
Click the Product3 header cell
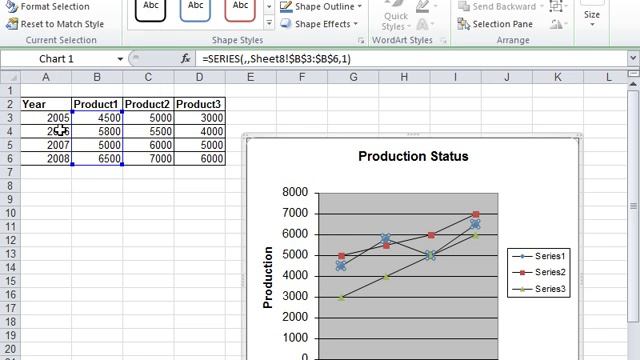point(199,104)
